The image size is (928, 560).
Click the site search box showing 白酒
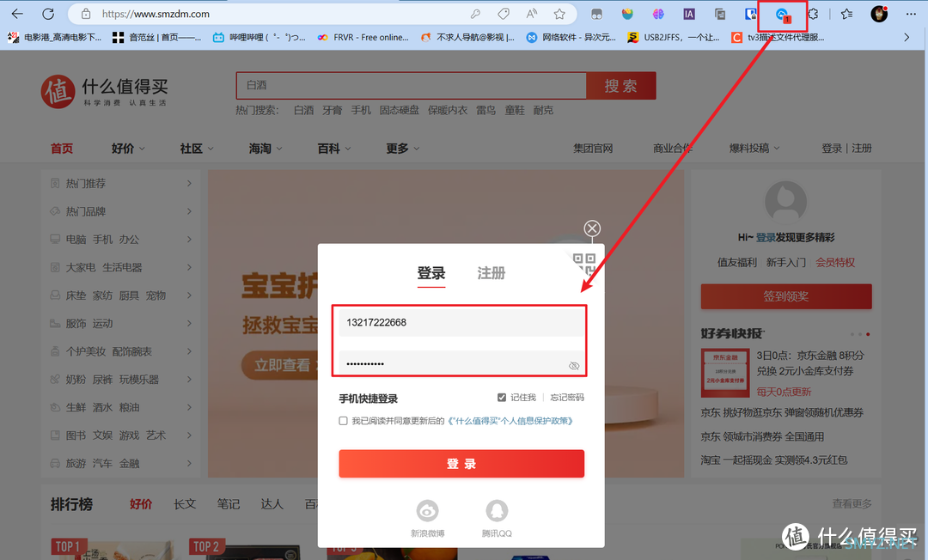[412, 86]
